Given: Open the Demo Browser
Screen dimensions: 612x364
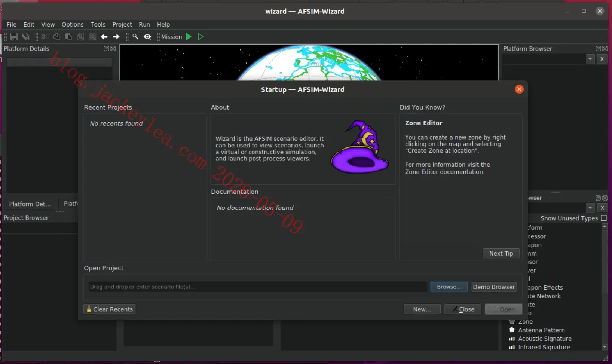Looking at the screenshot, I should coord(494,287).
